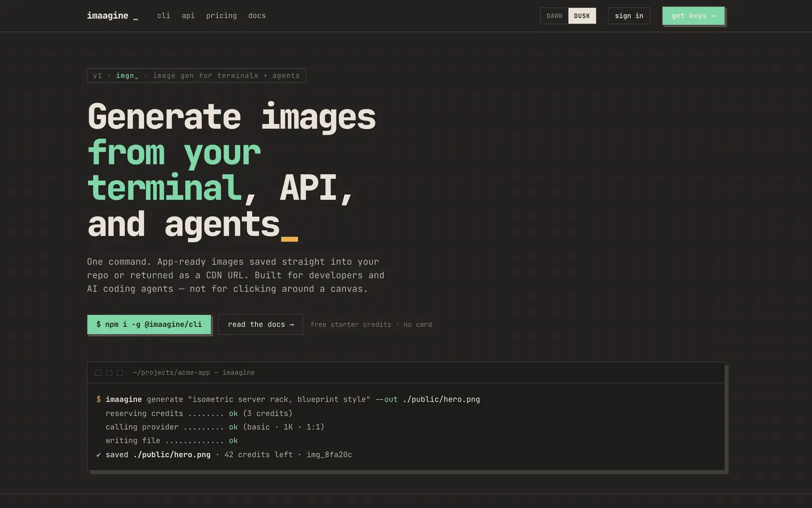This screenshot has width=812, height=508.
Task: Click the sign in button
Action: click(629, 16)
